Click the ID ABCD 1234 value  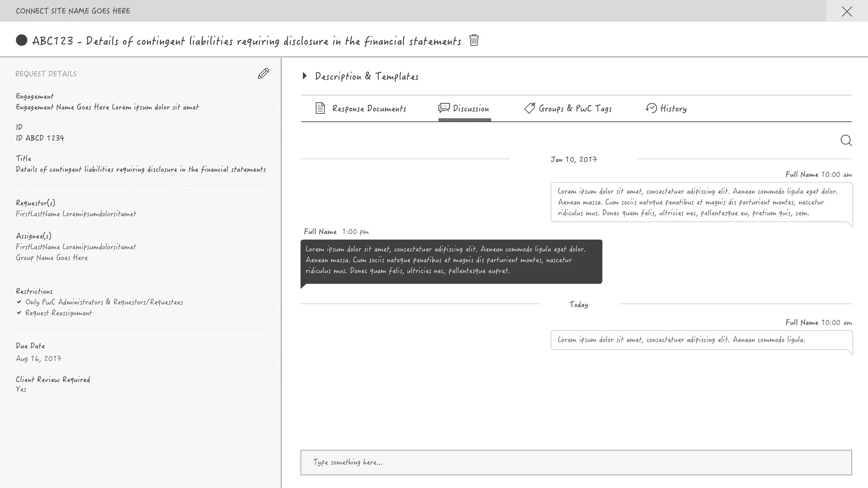pos(40,138)
